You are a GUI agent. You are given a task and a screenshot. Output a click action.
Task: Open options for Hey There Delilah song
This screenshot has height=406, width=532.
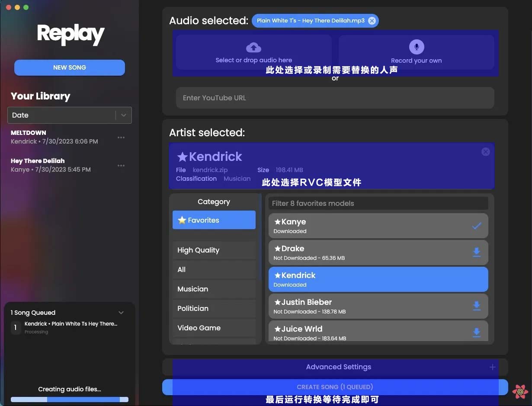121,166
